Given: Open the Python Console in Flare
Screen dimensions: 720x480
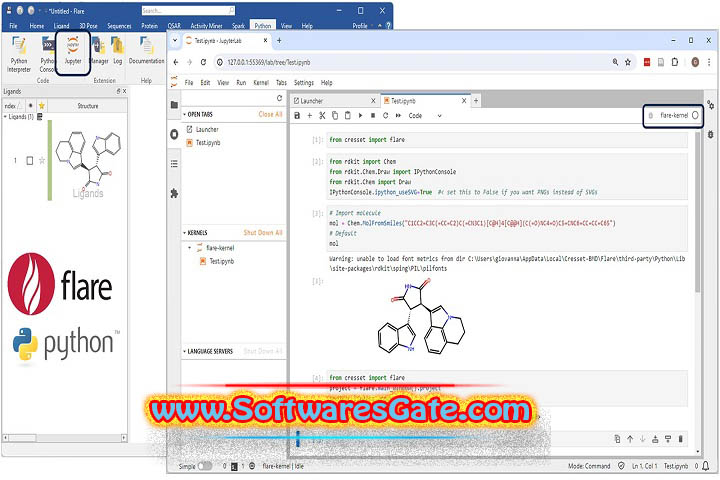Looking at the screenshot, I should 47,54.
